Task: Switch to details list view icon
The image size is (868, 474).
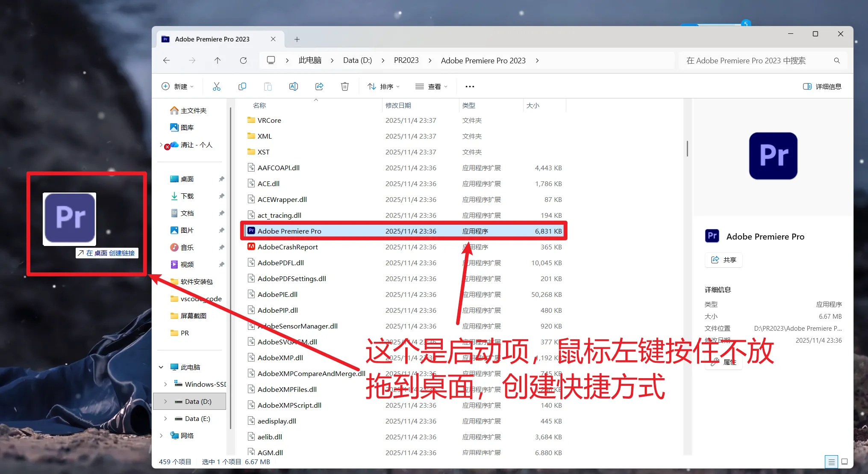Action: click(831, 462)
